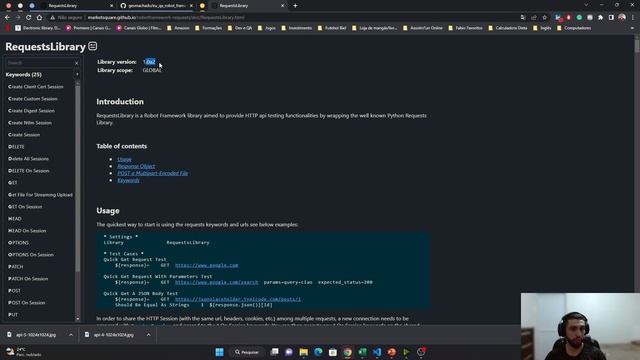The image size is (640, 360).
Task: Click the keyword list scrollbar down arrow
Action: tap(78, 319)
